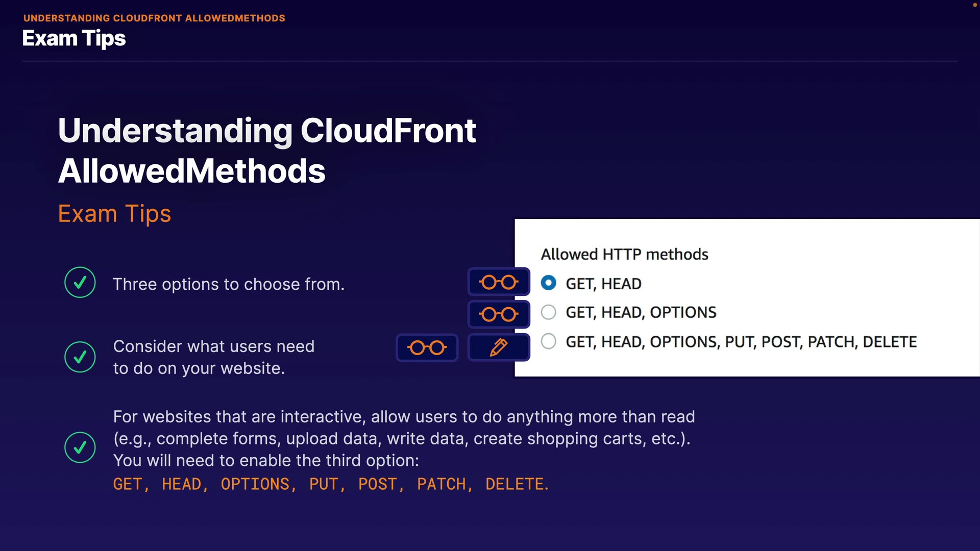Image resolution: width=980 pixels, height=551 pixels.
Task: Click the large "Understanding CloudFront AllowedMethods" title
Action: (x=267, y=151)
